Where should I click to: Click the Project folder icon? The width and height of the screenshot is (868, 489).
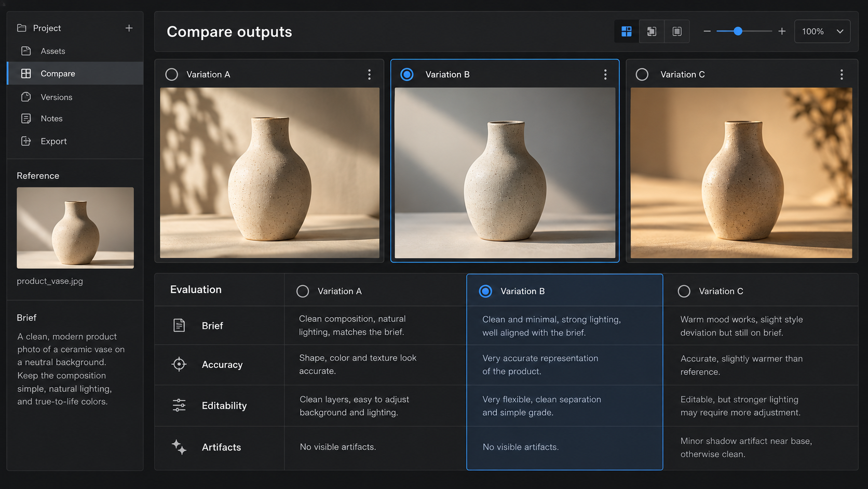pos(21,28)
